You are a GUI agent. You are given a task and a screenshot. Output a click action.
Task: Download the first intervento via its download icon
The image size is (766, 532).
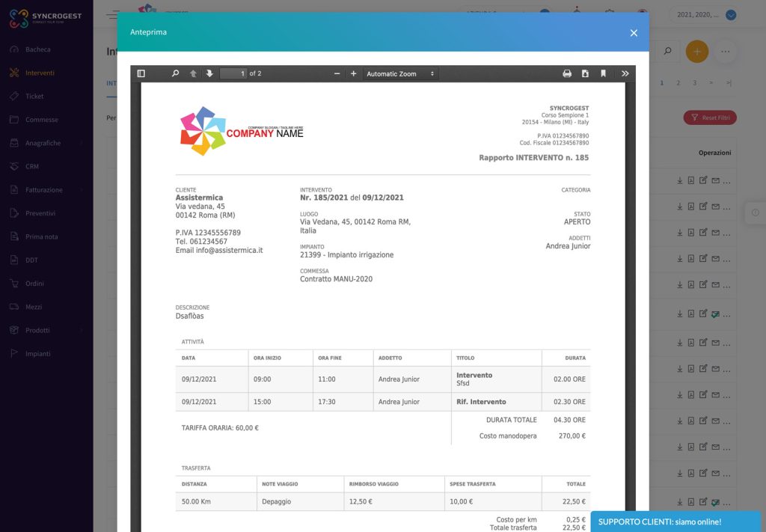click(x=679, y=180)
